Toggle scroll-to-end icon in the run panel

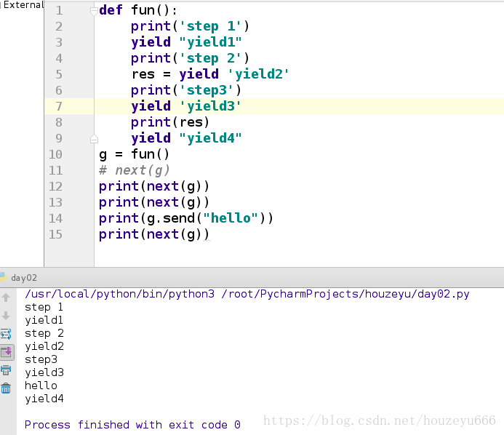point(7,352)
